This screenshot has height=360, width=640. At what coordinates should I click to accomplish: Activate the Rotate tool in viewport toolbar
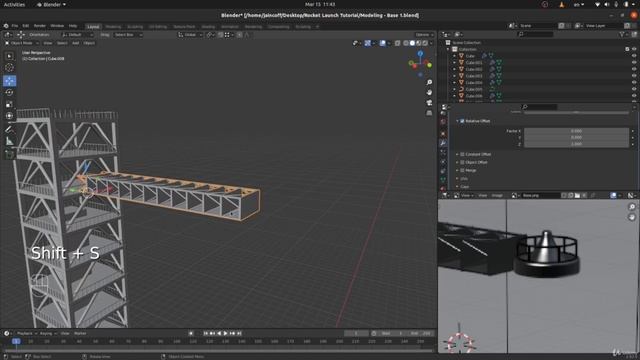coord(9,93)
